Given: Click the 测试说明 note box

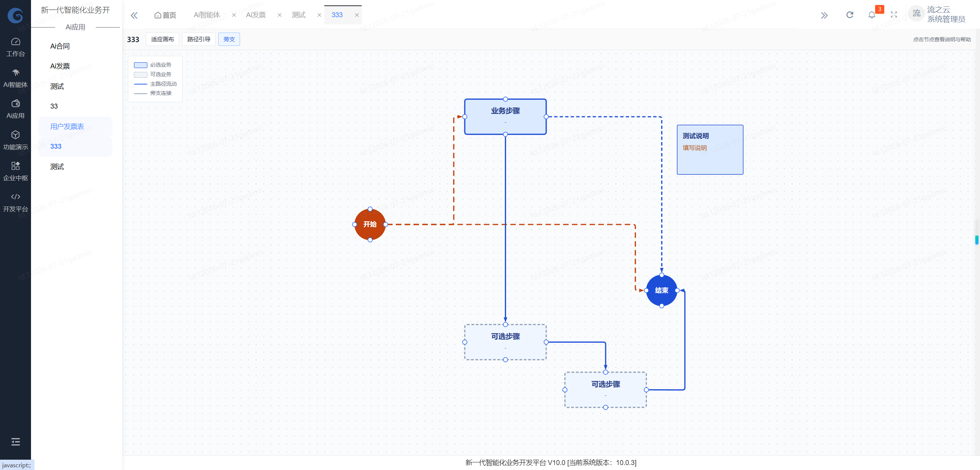Looking at the screenshot, I should tap(710, 150).
